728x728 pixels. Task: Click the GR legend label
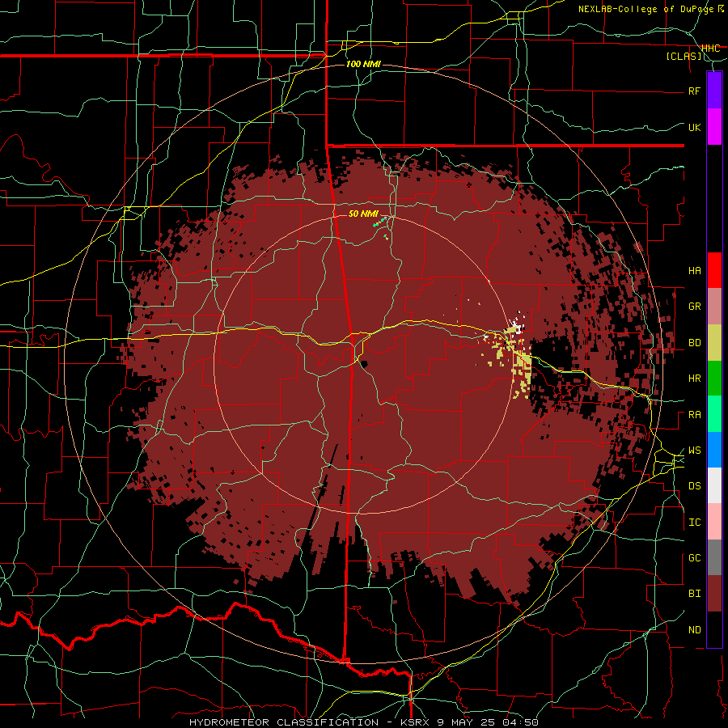pos(694,307)
